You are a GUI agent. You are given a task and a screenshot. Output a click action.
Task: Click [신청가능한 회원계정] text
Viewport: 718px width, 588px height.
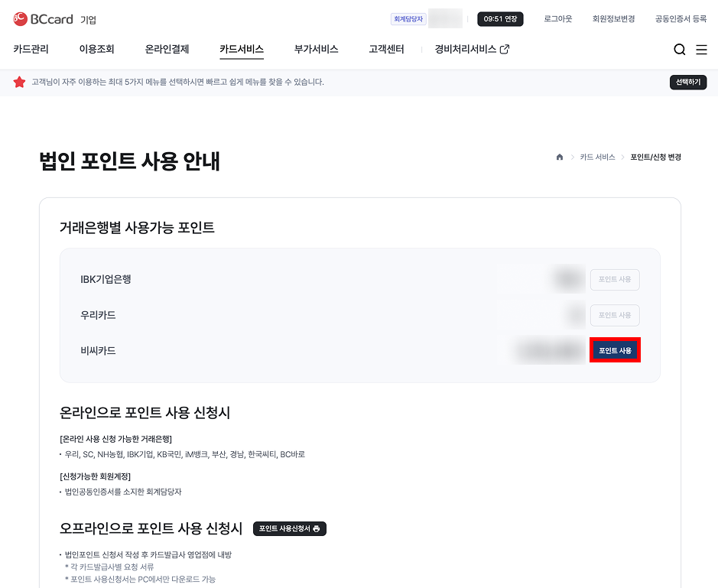[96, 476]
